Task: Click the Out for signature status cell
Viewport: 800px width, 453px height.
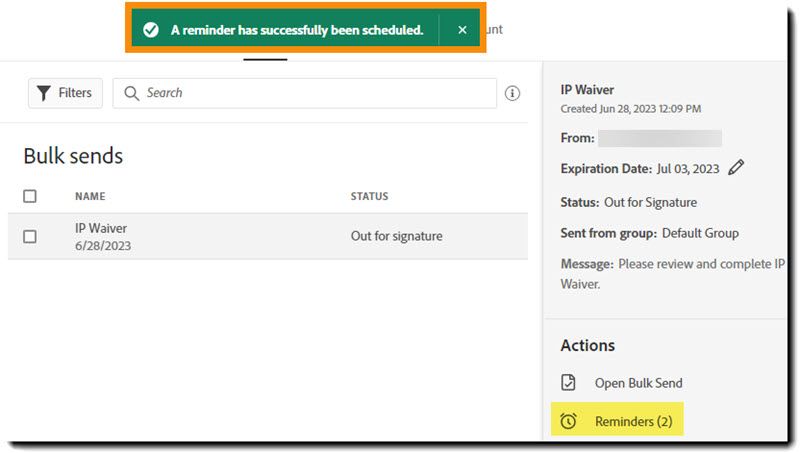Action: click(396, 236)
